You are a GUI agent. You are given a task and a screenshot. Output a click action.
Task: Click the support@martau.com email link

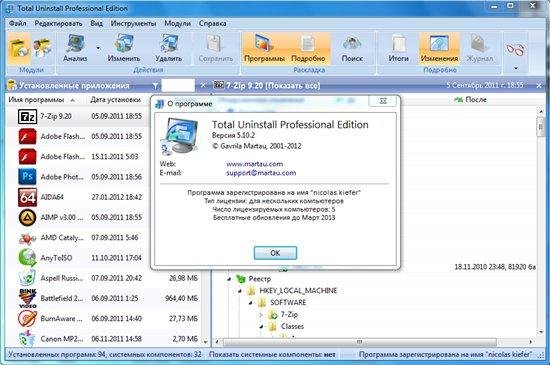click(x=261, y=173)
